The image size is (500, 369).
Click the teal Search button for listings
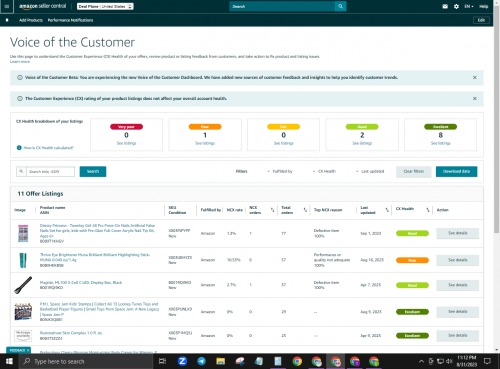[x=93, y=171]
